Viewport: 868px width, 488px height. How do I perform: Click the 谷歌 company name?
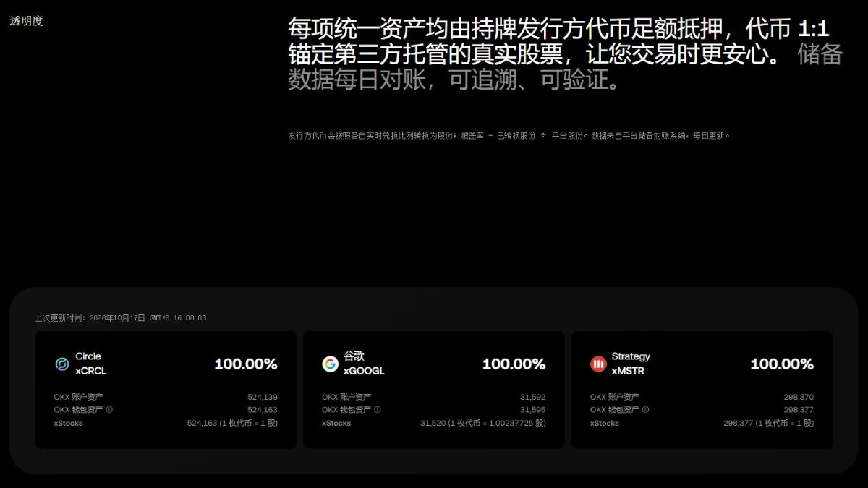354,356
